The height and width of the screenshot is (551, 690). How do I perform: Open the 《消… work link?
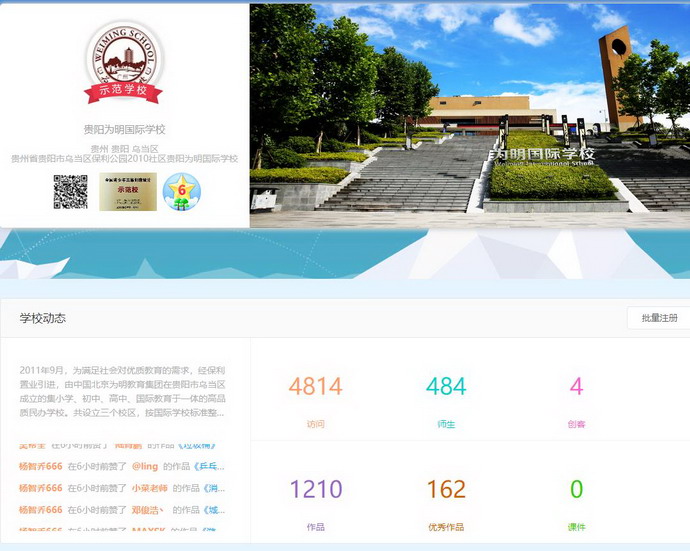pyautogui.click(x=214, y=488)
